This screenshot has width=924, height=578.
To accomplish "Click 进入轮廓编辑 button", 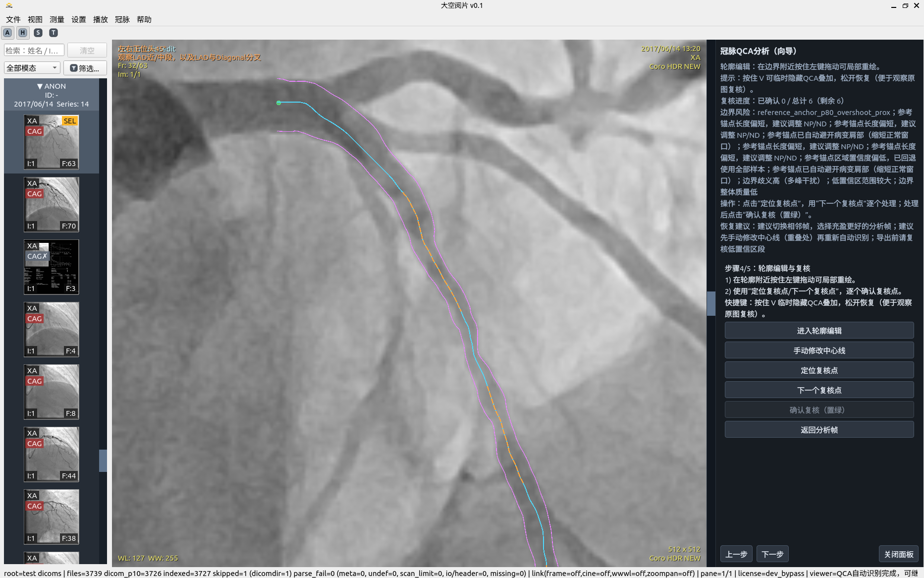I will (818, 331).
